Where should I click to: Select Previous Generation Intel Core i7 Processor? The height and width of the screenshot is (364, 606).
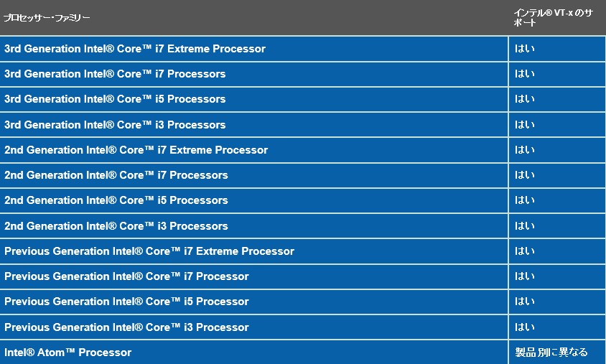point(126,276)
